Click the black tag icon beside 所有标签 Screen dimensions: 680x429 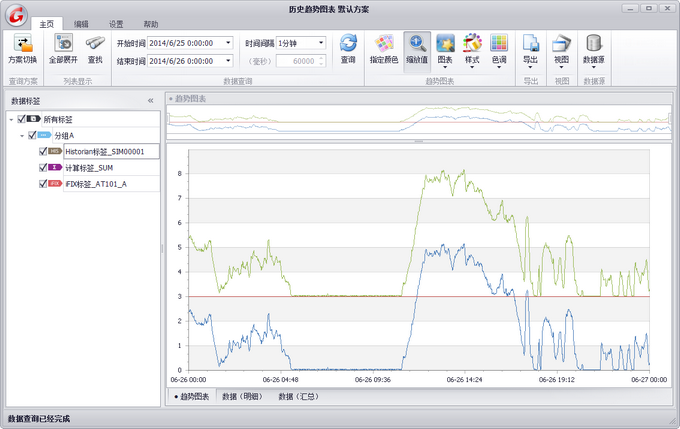(x=33, y=119)
